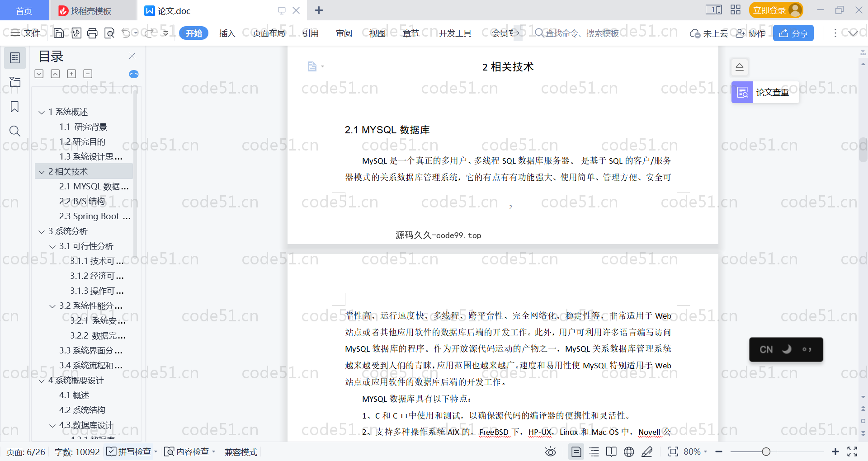This screenshot has width=868, height=461.
Task: Select the 页面布局 ribbon tab
Action: (269, 33)
